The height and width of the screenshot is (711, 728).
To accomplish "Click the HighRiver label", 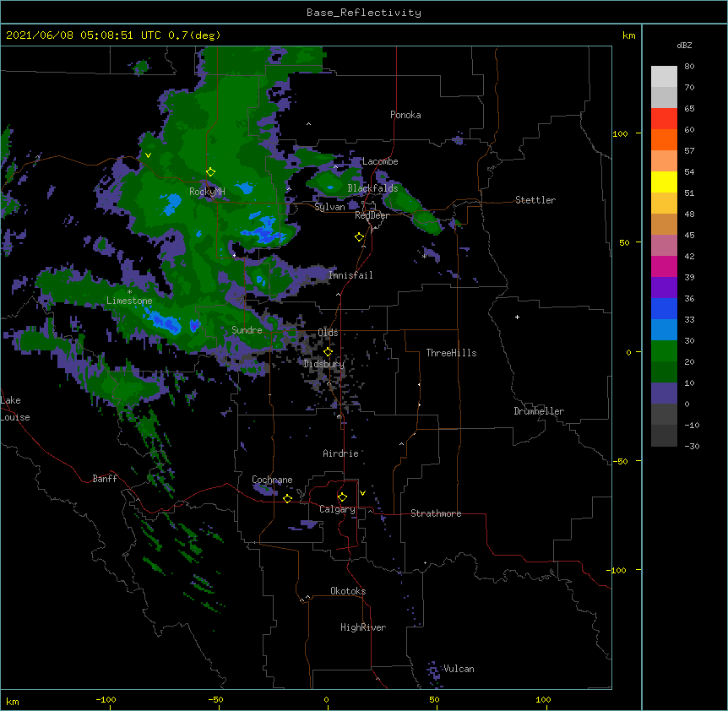I will tap(363, 627).
